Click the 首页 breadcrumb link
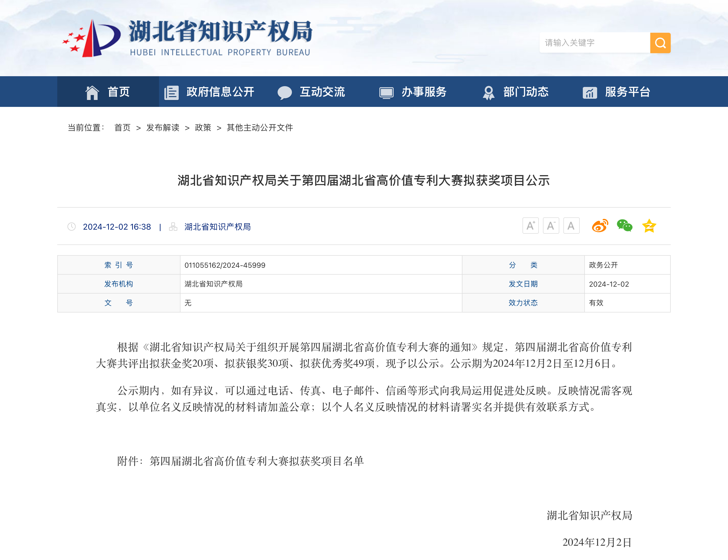This screenshot has height=560, width=728. tap(122, 128)
